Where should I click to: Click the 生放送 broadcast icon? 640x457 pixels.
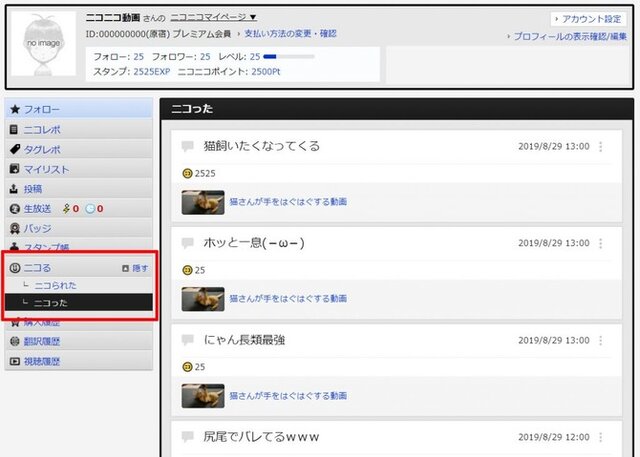pyautogui.click(x=15, y=209)
